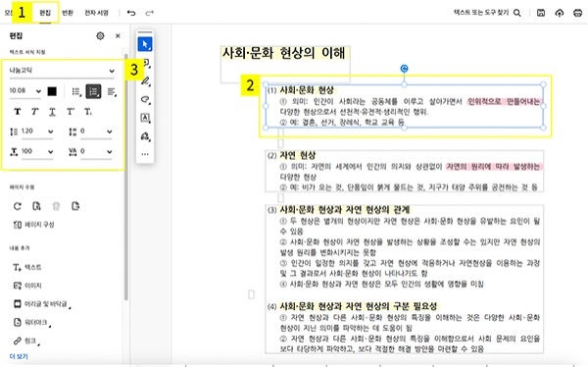Toggle underline text style
588x367 pixels.
pyautogui.click(x=53, y=112)
